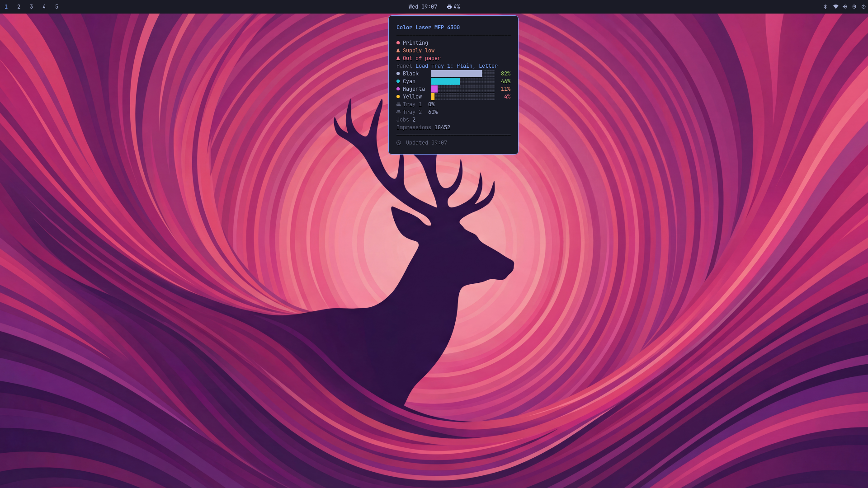This screenshot has width=868, height=488.
Task: Switch to workspace 1
Action: point(6,7)
